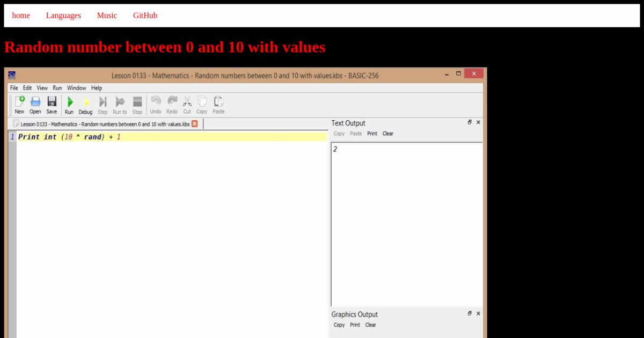Close the Graphics Output panel
The width and height of the screenshot is (644, 338).
click(x=478, y=313)
